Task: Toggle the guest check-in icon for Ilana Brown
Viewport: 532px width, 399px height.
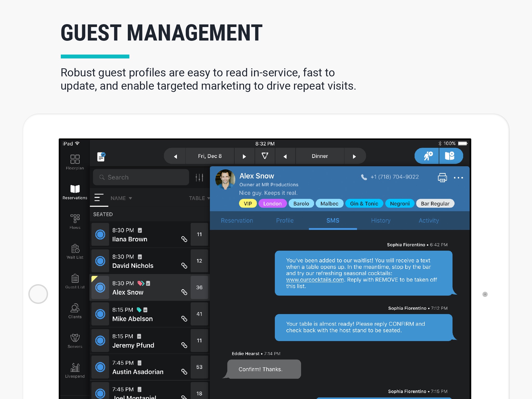Action: (x=100, y=234)
